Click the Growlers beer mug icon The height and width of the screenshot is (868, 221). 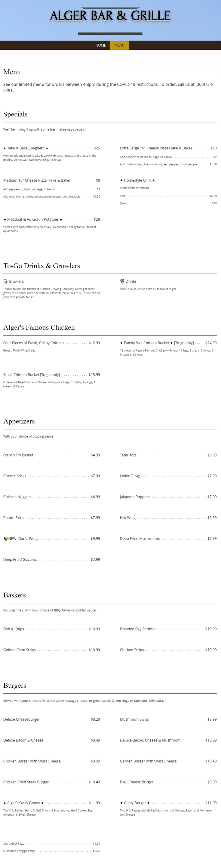(x=5, y=281)
